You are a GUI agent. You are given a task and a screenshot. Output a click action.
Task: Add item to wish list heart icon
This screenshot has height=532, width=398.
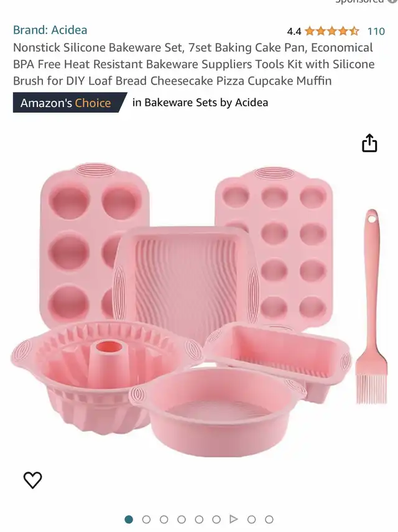coord(32,480)
